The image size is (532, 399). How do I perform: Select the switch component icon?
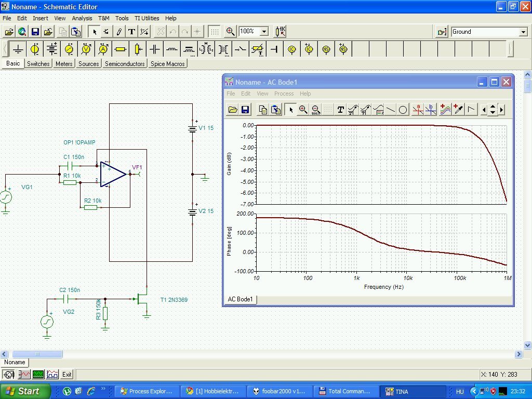coord(240,49)
